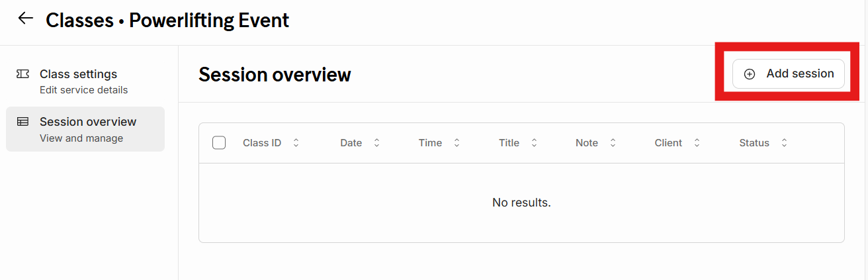The width and height of the screenshot is (868, 280).
Task: Toggle the select-all checkbox in table header
Action: (x=219, y=143)
